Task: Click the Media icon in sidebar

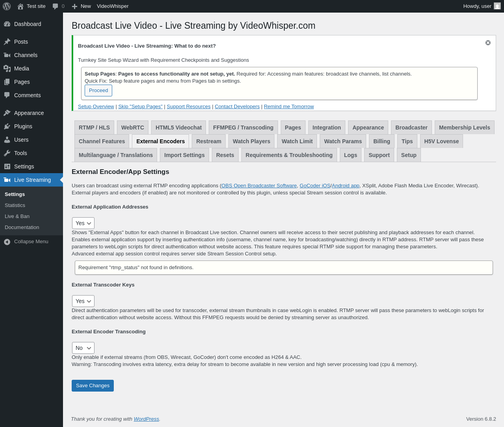Action: pos(7,68)
